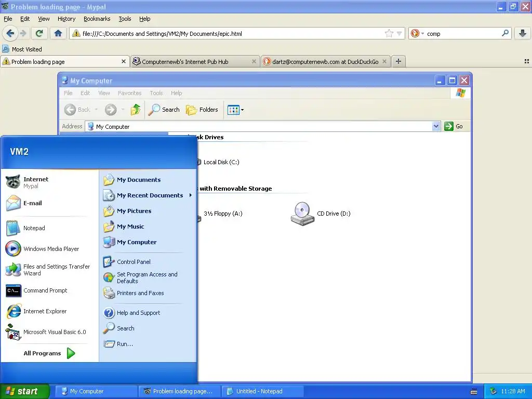Click the DuckDuckGo search engine icon
This screenshot has height=399, width=532.
[x=415, y=33]
